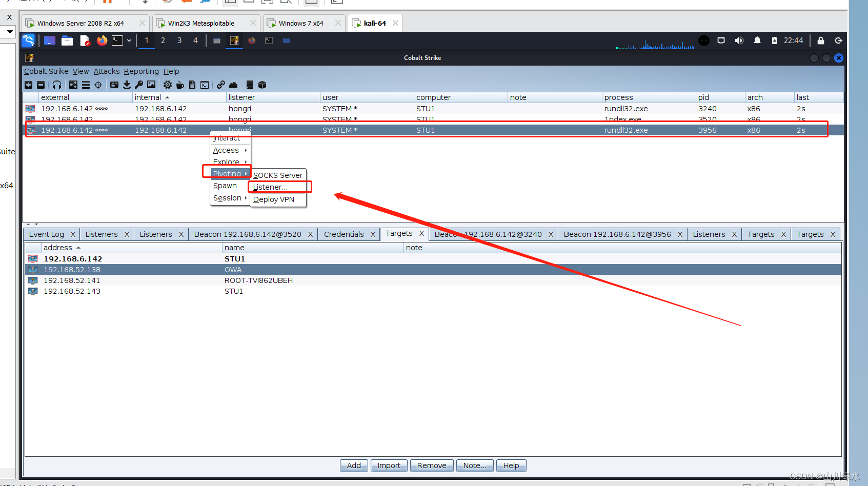Select Deploy VPN in submenu

pos(278,199)
